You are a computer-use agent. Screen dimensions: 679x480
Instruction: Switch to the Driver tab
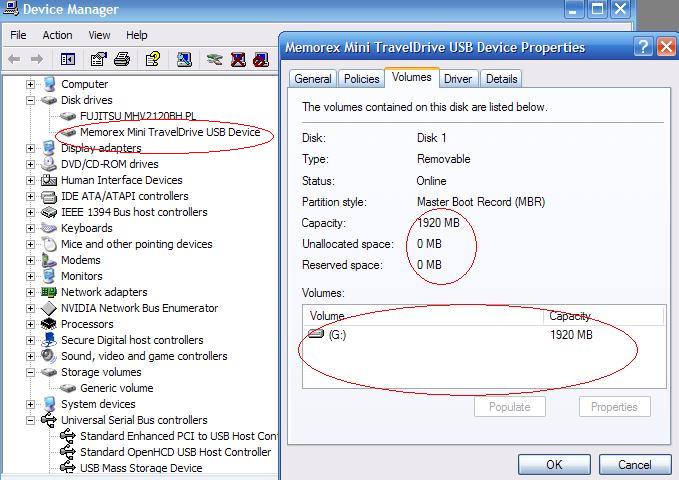[x=458, y=79]
